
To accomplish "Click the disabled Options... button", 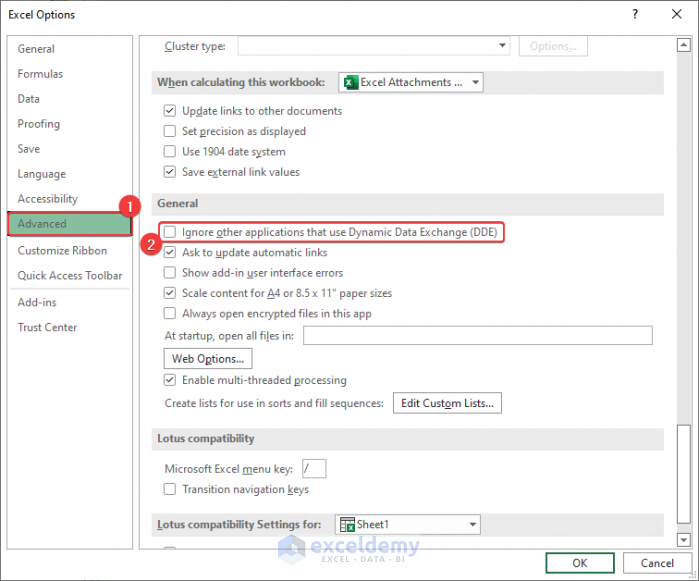I will pos(553,46).
